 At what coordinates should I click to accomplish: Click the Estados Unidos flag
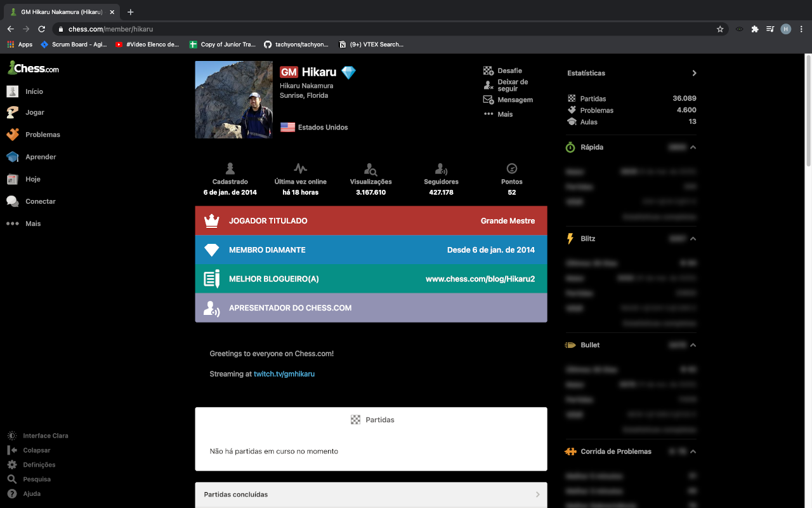pos(287,127)
